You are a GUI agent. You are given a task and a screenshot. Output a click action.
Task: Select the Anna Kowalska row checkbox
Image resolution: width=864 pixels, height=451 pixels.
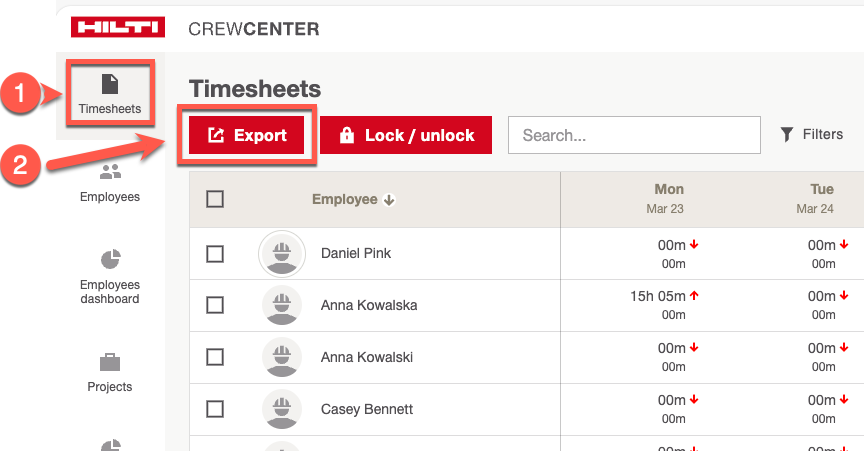click(215, 306)
